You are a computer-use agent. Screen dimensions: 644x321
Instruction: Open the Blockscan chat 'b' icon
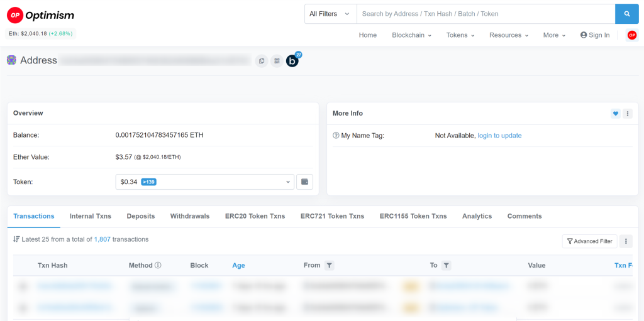point(292,61)
